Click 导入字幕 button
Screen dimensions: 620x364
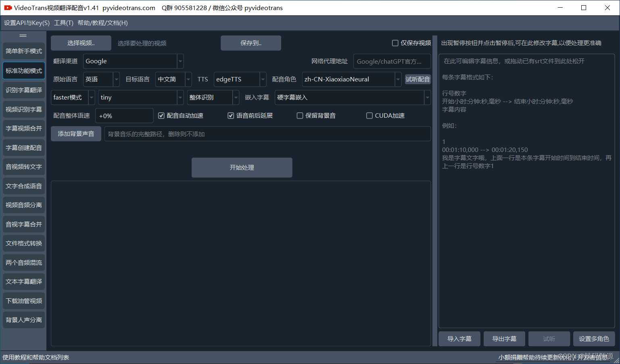coord(459,339)
